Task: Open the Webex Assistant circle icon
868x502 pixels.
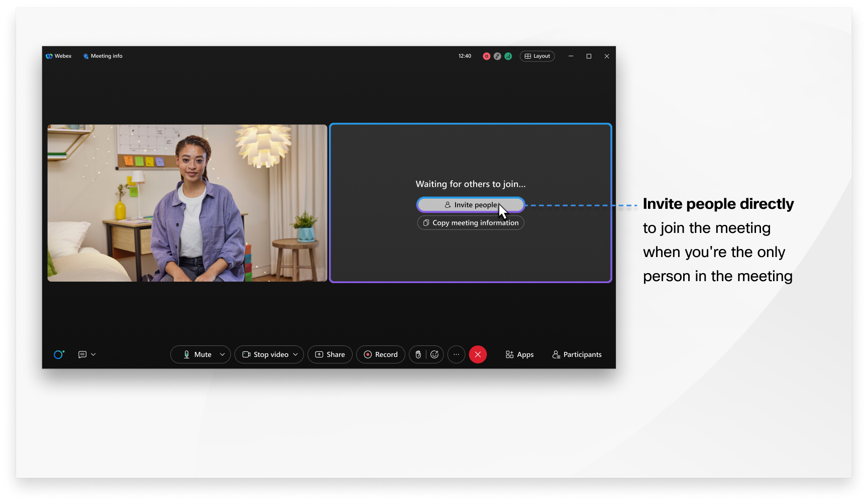Action: tap(59, 354)
